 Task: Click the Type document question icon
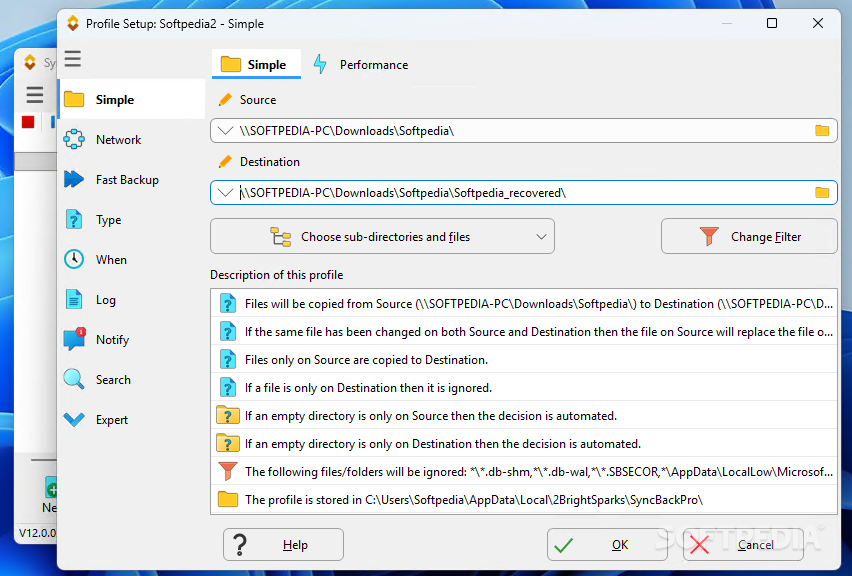coord(74,220)
